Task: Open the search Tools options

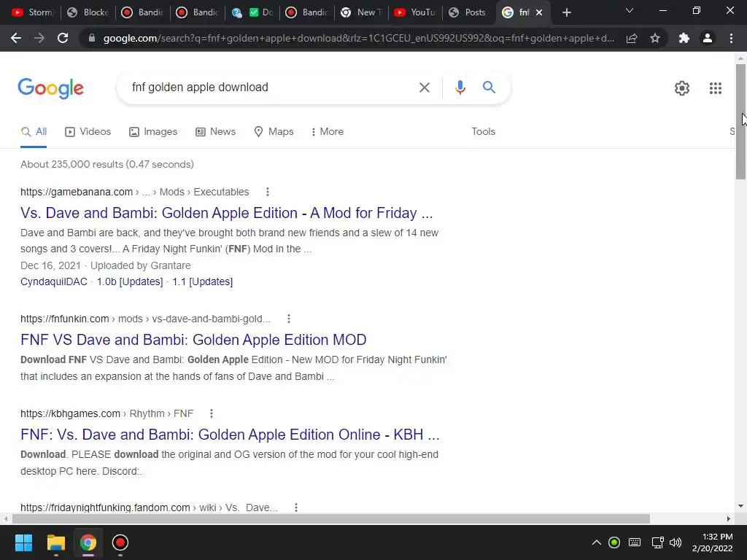Action: [483, 132]
